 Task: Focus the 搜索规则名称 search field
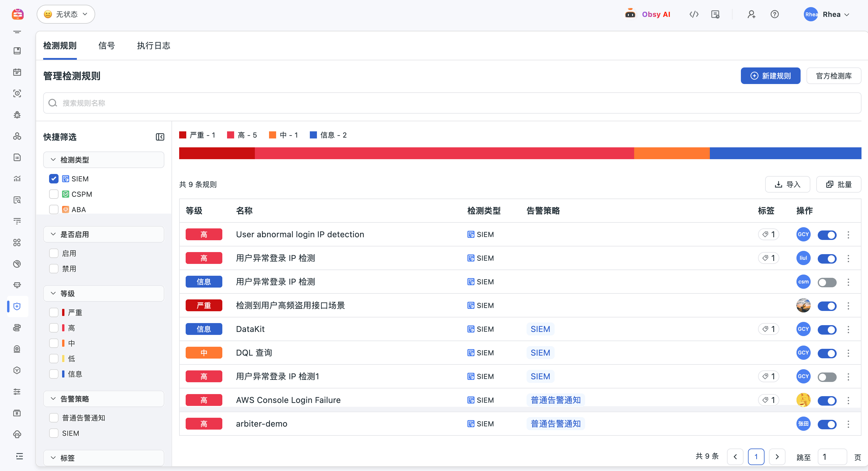tap(452, 103)
